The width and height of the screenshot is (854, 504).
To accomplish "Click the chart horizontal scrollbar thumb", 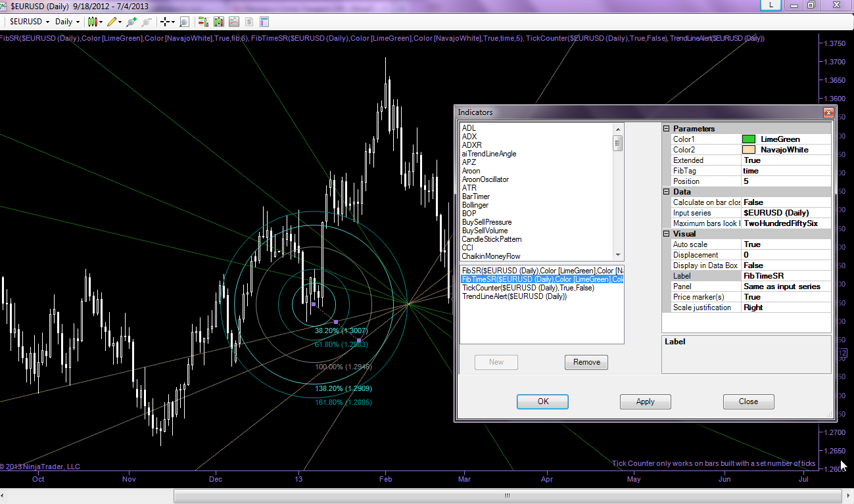I will (x=507, y=495).
